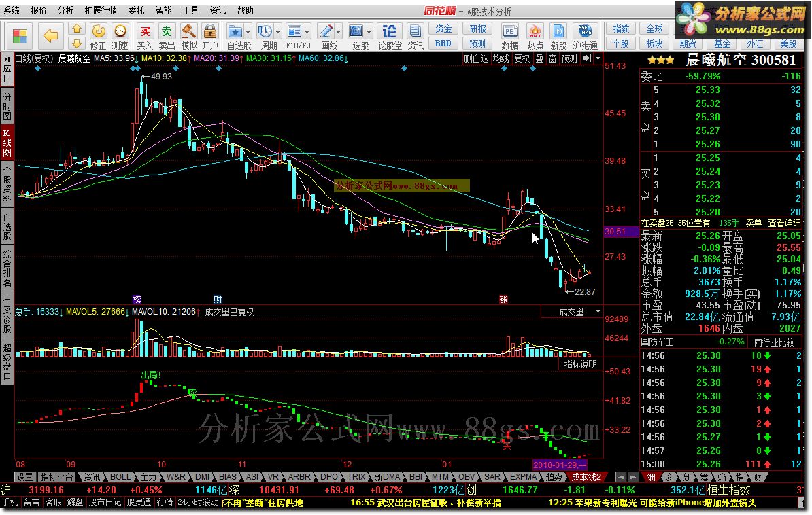The image size is (812, 515).
Task: Click the 选股 stock picker icon
Action: 356,32
